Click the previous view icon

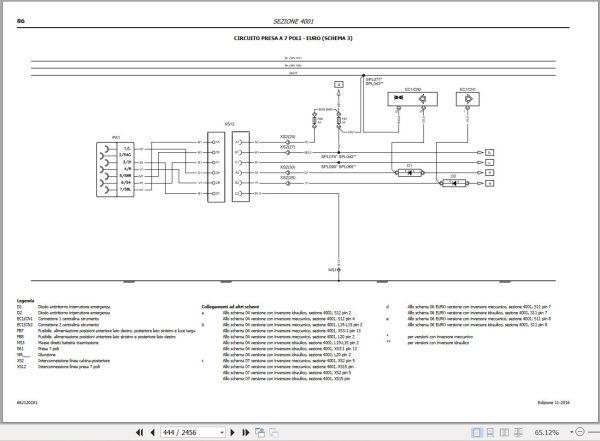pos(260,433)
